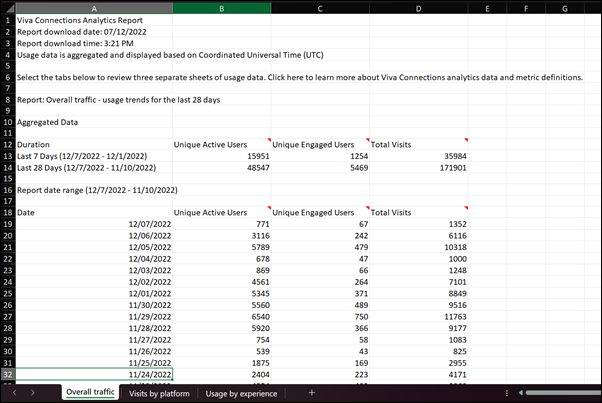Click the Select All corner triangle
This screenshot has height=403, width=602.
pyautogui.click(x=8, y=8)
